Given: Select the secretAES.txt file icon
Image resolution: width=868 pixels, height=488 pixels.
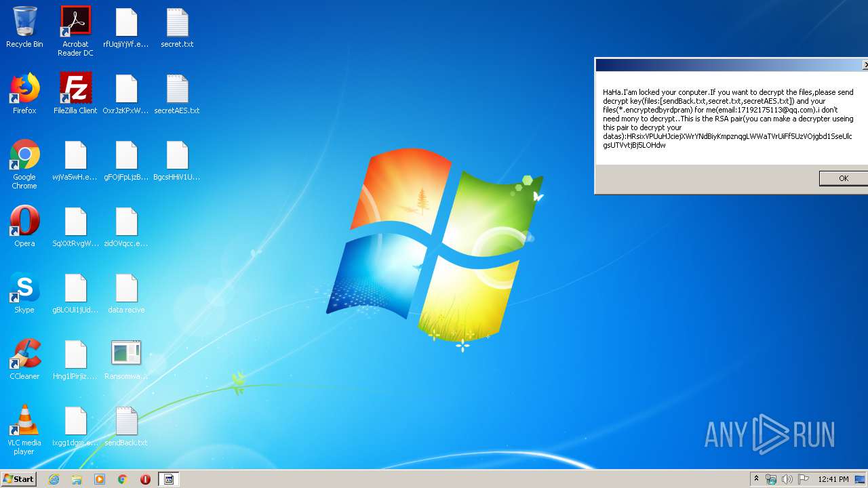Looking at the screenshot, I should coord(177,94).
